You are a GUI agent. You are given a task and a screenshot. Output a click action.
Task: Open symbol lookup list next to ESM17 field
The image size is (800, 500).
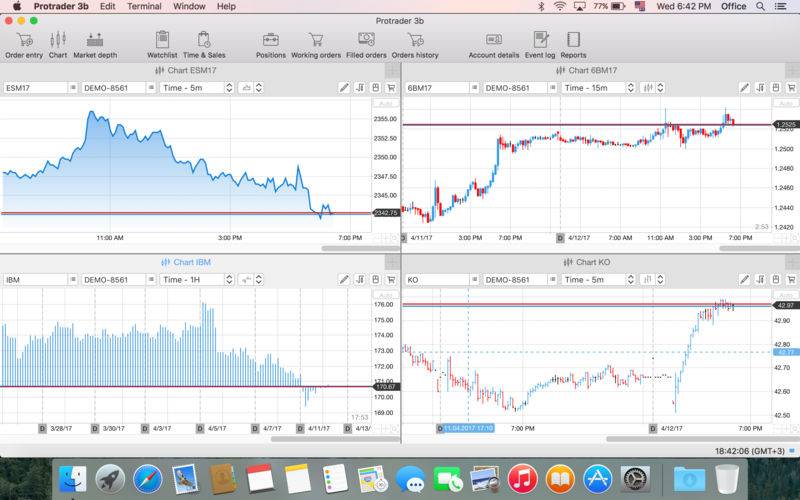pyautogui.click(x=73, y=88)
